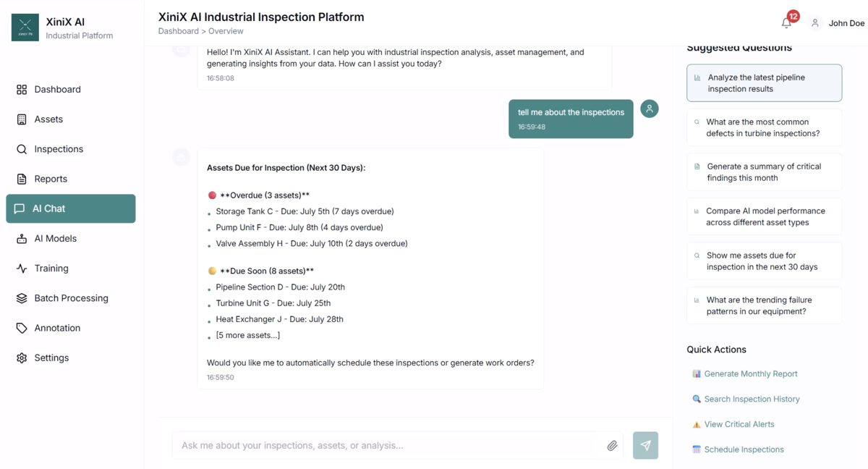Open the Settings gear icon
This screenshot has height=469, width=868.
pos(21,357)
